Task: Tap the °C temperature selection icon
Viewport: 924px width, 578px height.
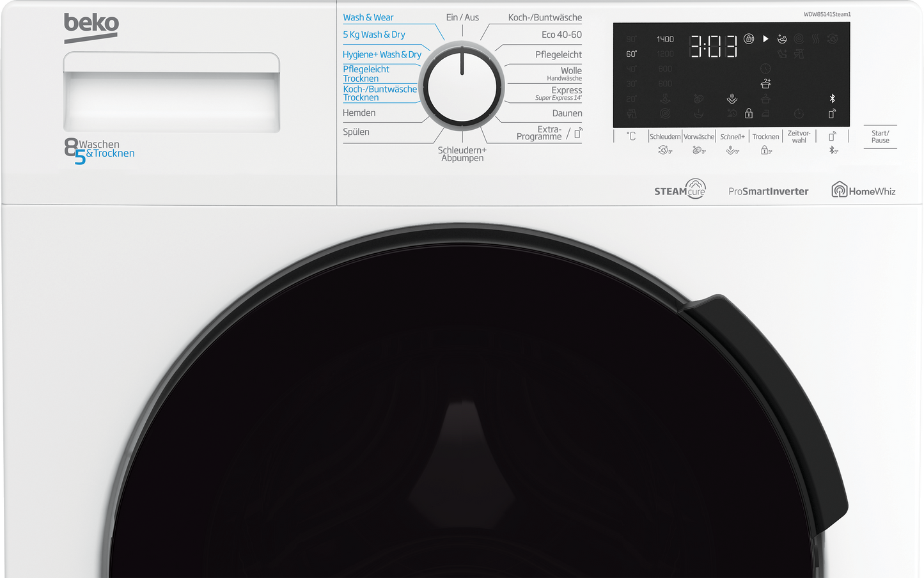Action: pyautogui.click(x=631, y=136)
